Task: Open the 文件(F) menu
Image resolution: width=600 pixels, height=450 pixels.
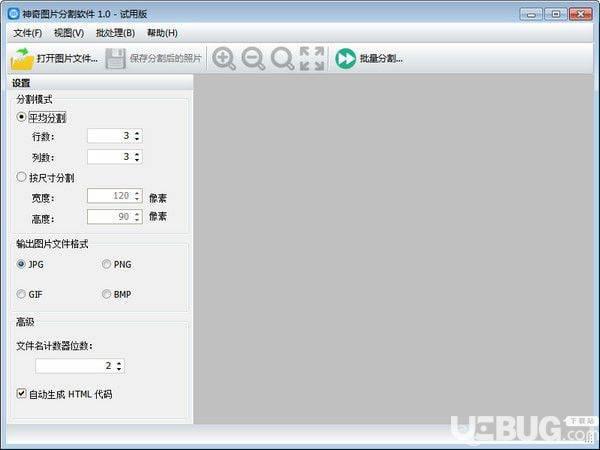Action: [x=28, y=33]
